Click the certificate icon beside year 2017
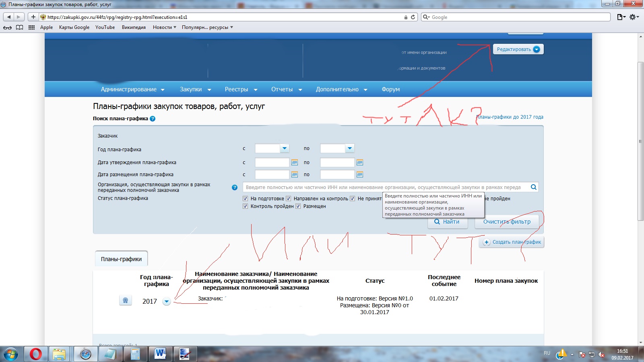644x362 pixels. point(126,300)
